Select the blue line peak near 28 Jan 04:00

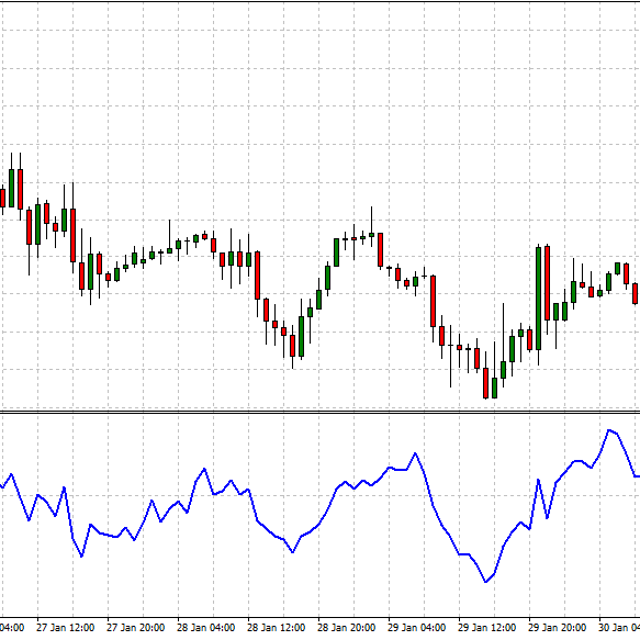point(205,467)
